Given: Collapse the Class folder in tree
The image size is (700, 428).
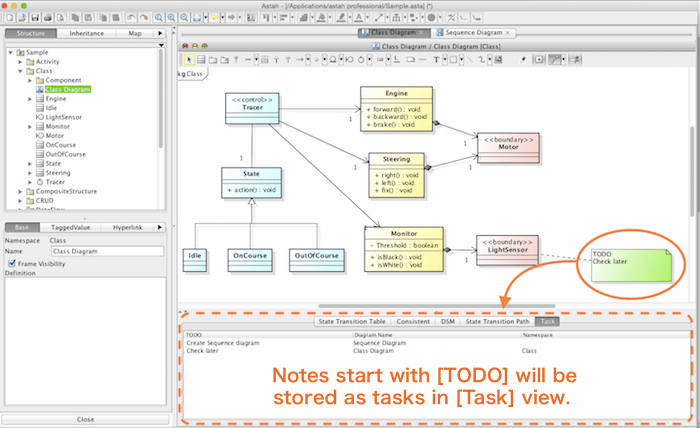Looking at the screenshot, I should [21, 71].
